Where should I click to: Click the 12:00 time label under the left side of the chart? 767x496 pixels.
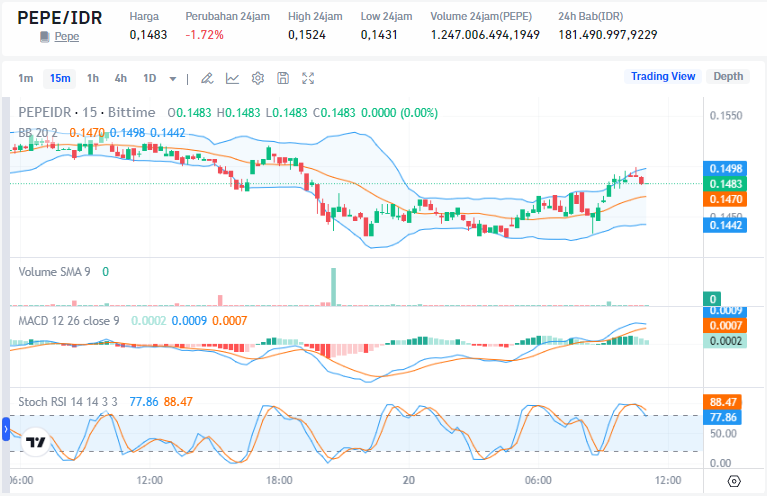(150, 480)
